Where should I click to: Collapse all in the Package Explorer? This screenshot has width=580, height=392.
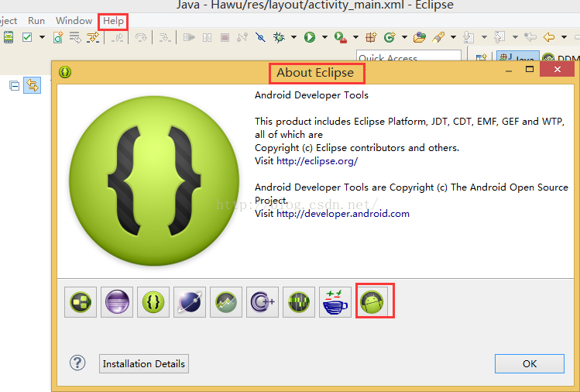pos(14,86)
